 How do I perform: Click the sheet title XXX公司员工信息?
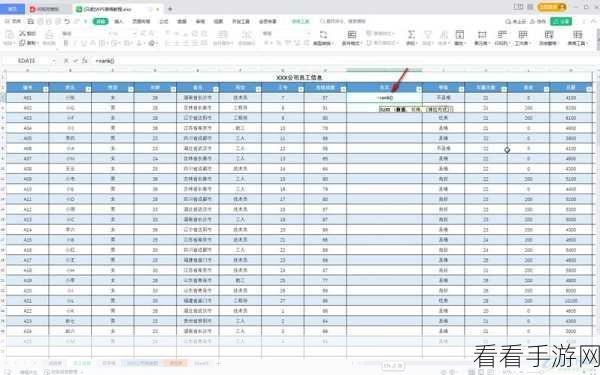pyautogui.click(x=299, y=77)
